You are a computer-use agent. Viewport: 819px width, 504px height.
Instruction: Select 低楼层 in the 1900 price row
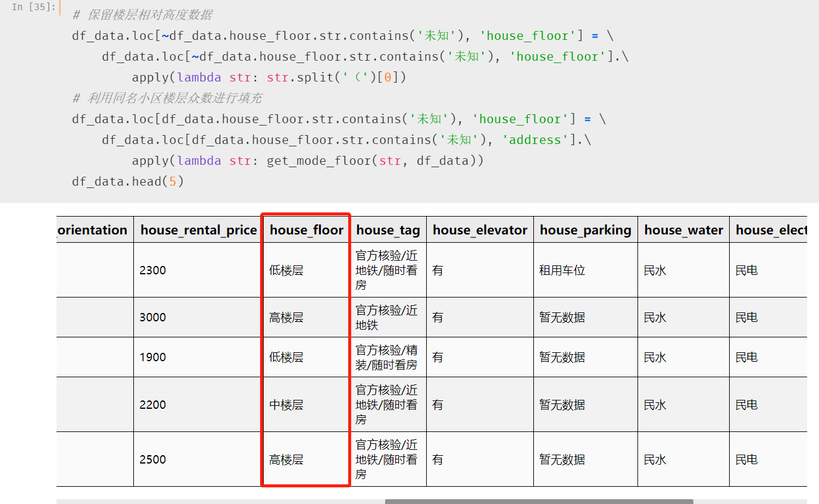point(286,357)
